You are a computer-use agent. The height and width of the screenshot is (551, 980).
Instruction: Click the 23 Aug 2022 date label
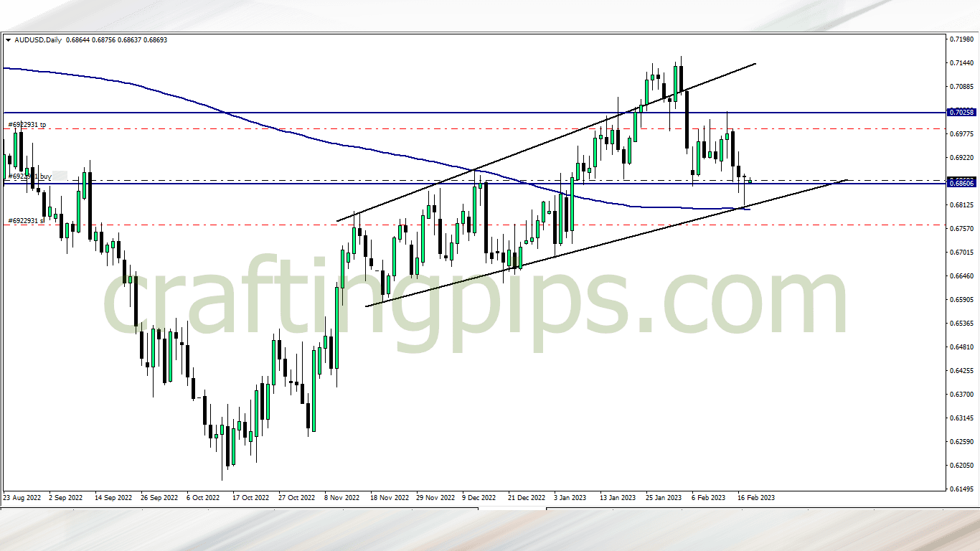pyautogui.click(x=23, y=497)
